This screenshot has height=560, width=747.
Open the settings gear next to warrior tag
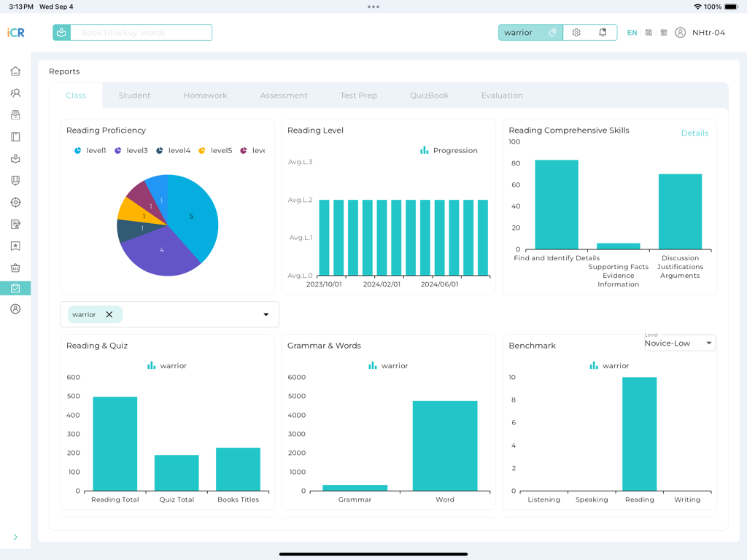(x=576, y=32)
